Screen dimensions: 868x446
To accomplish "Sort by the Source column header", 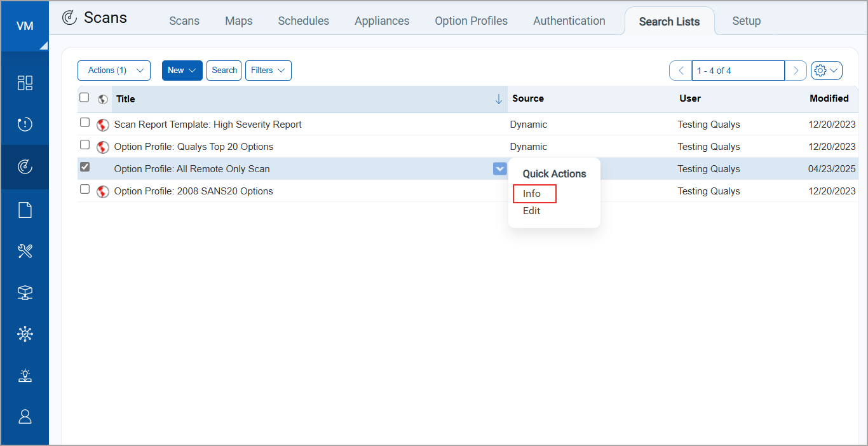I will coord(528,98).
